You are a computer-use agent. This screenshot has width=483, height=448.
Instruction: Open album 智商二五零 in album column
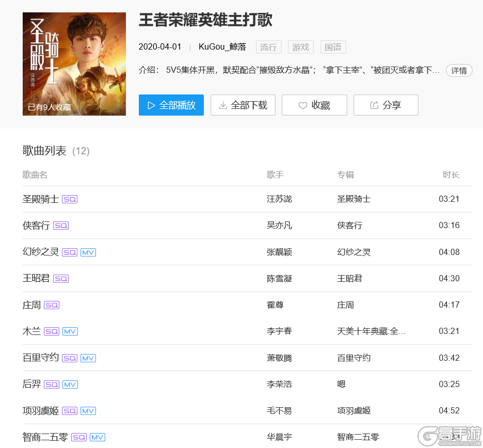[x=358, y=437]
